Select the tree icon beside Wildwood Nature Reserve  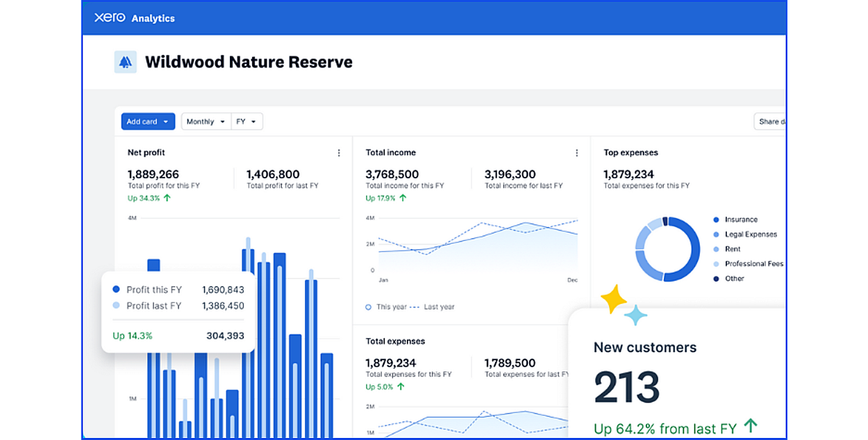(125, 62)
